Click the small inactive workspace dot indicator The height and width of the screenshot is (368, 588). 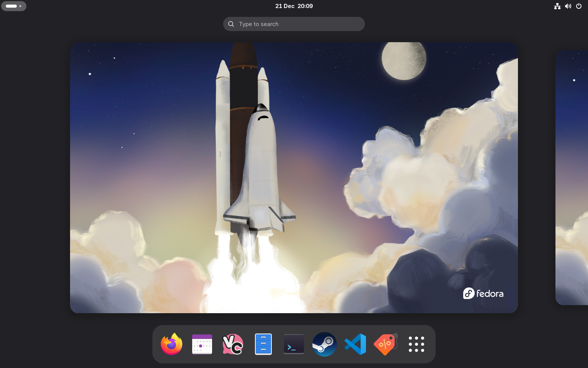pyautogui.click(x=20, y=6)
